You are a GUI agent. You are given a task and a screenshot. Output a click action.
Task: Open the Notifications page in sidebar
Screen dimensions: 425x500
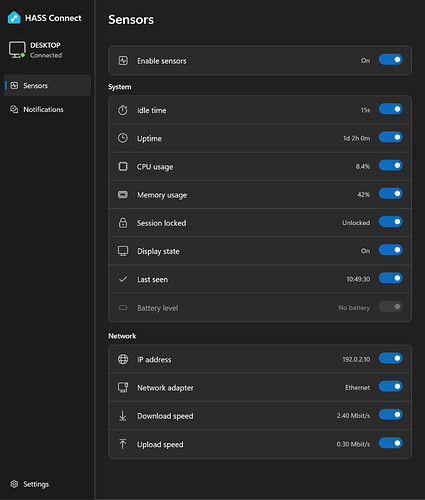(47, 109)
